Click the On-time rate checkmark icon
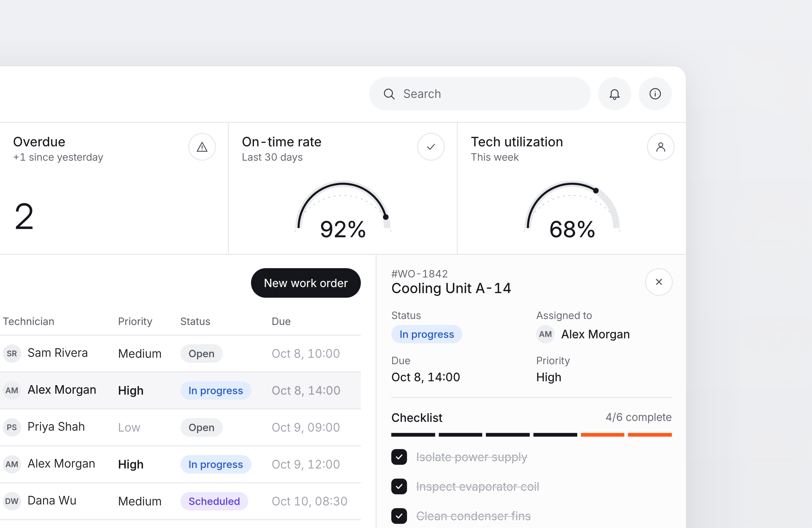The width and height of the screenshot is (812, 528). (x=431, y=147)
